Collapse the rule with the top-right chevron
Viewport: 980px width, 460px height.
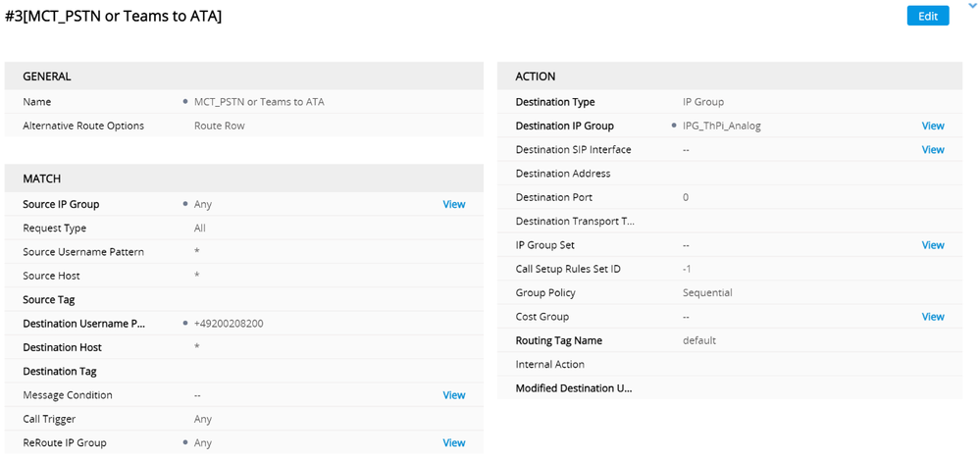tap(972, 6)
